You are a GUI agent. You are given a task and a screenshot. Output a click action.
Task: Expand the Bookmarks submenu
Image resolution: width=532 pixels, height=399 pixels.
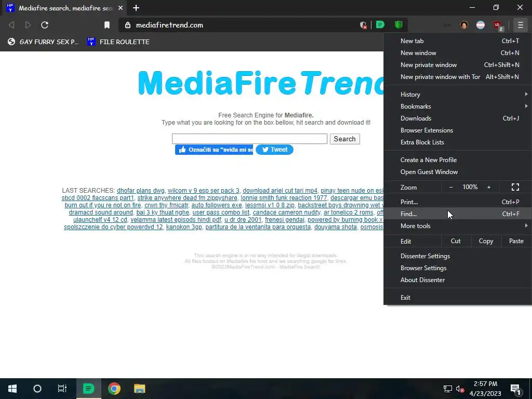click(458, 106)
